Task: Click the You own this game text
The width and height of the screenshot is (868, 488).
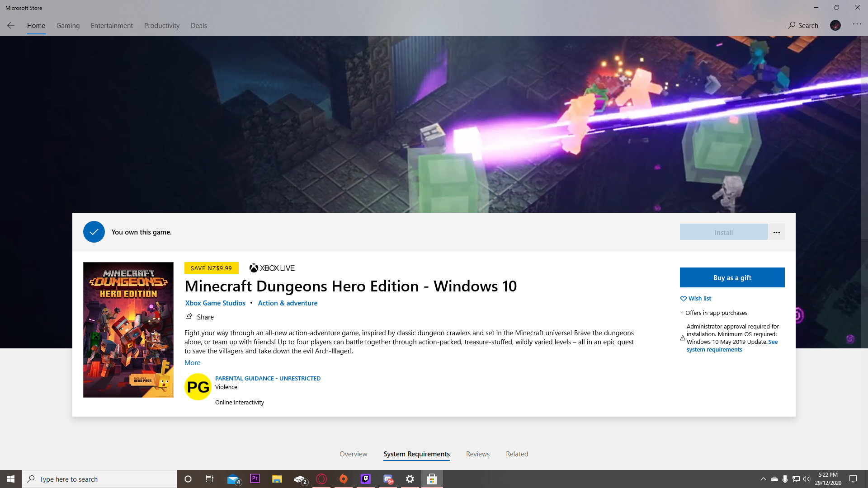Action: pos(142,232)
